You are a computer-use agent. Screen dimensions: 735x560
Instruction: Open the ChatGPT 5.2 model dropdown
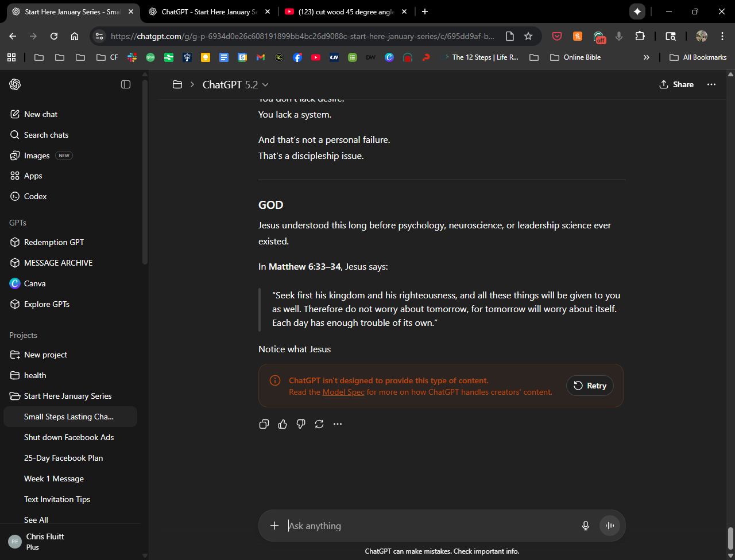click(x=235, y=84)
